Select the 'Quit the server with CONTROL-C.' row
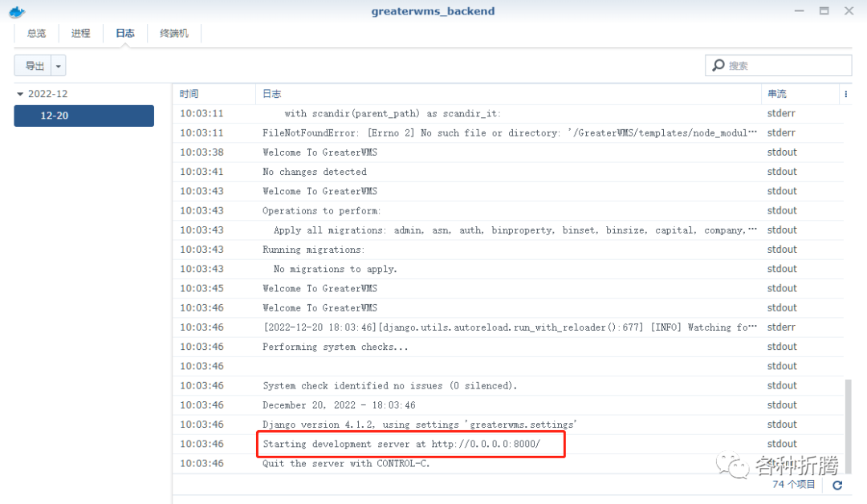Image resolution: width=867 pixels, height=504 pixels. coord(508,463)
